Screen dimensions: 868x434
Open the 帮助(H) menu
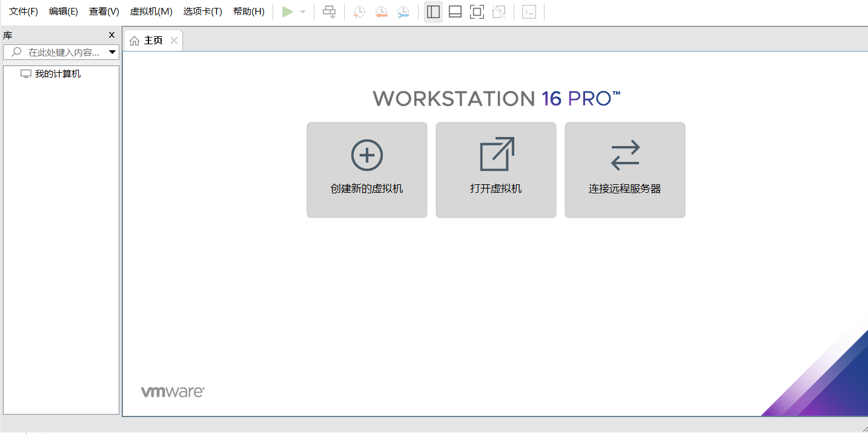[x=249, y=12]
